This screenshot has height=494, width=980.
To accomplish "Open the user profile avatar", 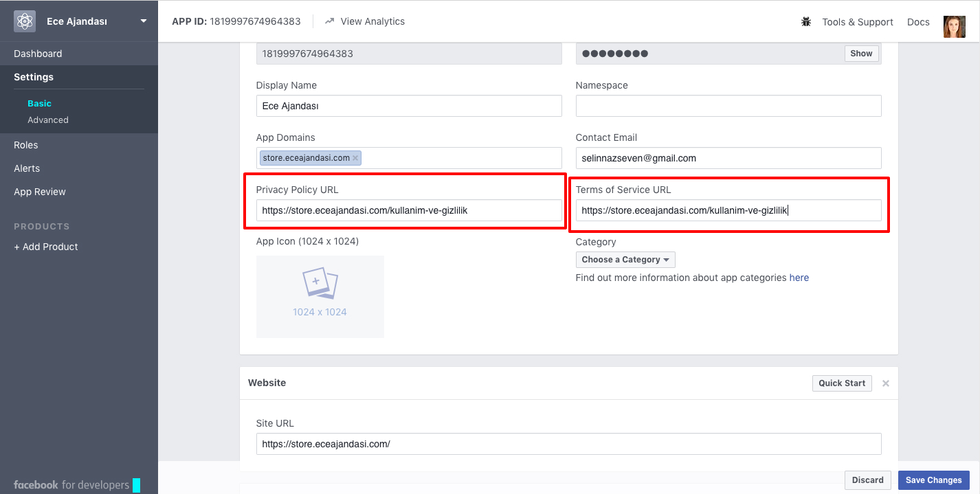I will tap(954, 26).
